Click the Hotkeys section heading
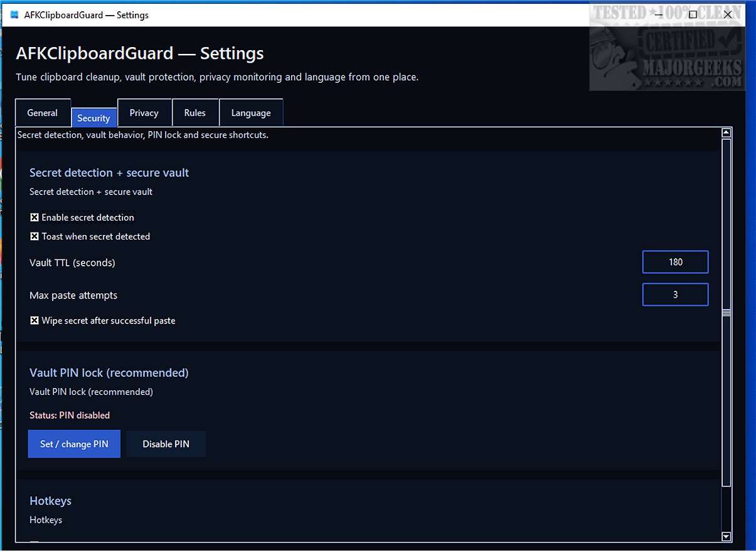756x551 pixels. pos(51,501)
